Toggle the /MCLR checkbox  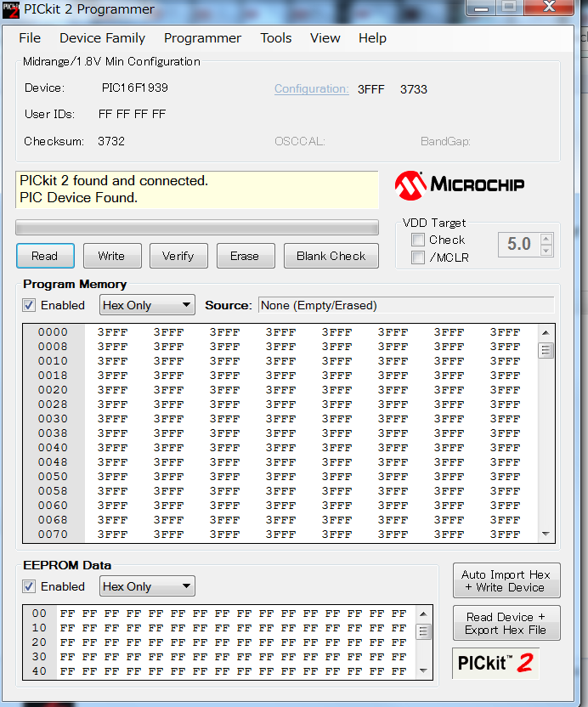(x=418, y=257)
